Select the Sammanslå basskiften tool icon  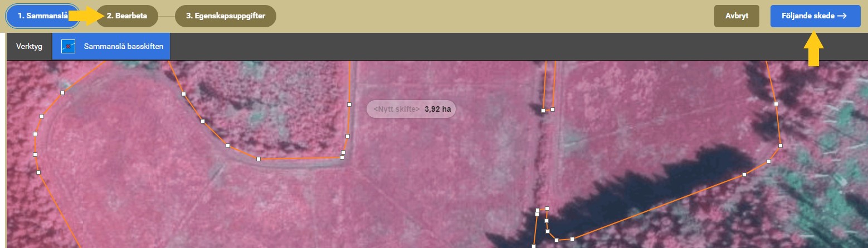[x=68, y=47]
